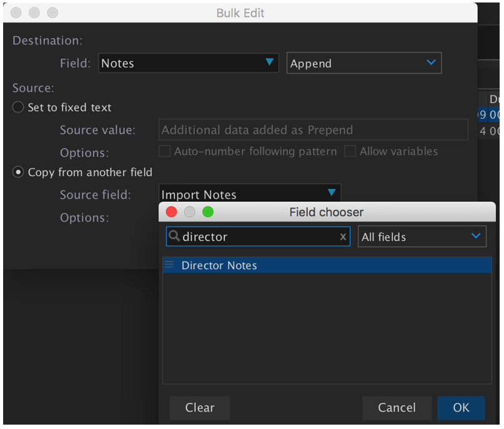The image size is (504, 429).
Task: Click the list icon beside Director Notes
Action: tap(169, 265)
